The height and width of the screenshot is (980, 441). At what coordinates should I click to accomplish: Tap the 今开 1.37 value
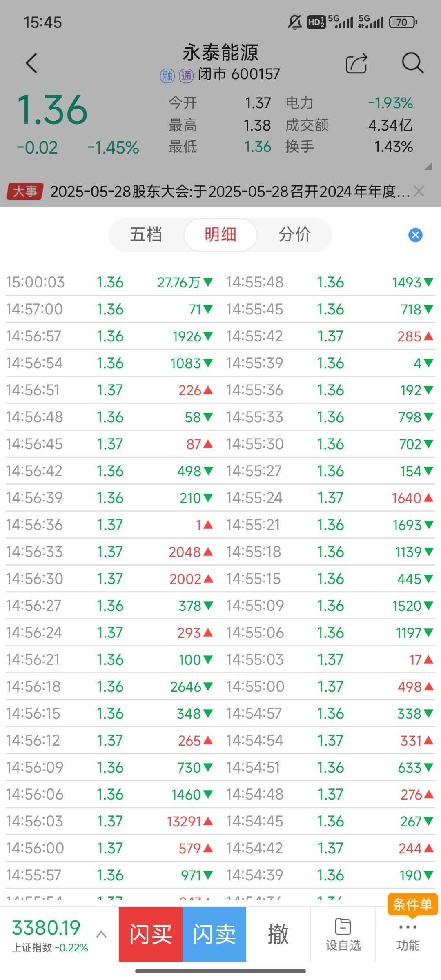tap(258, 103)
